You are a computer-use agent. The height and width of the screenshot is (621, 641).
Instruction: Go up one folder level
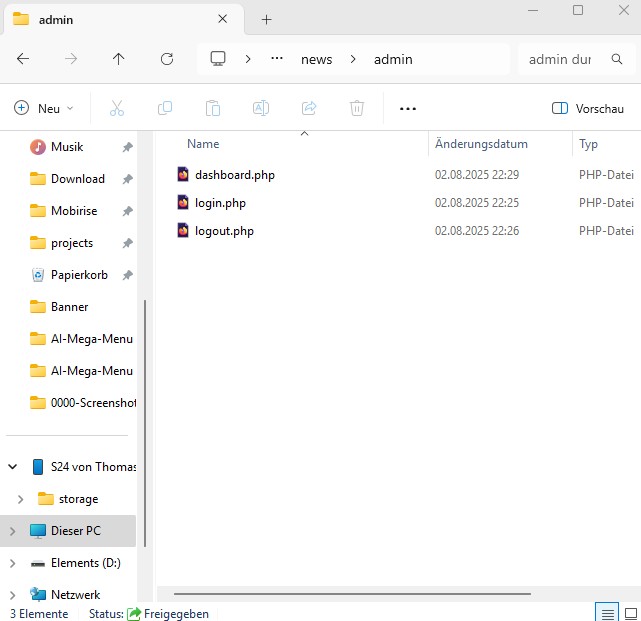pos(119,59)
